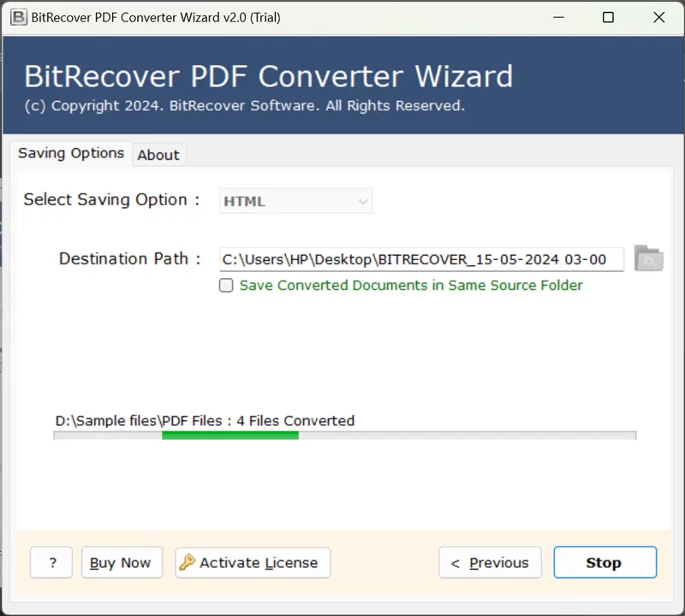Click the Buy Now button
Image resolution: width=685 pixels, height=616 pixels.
coord(122,562)
